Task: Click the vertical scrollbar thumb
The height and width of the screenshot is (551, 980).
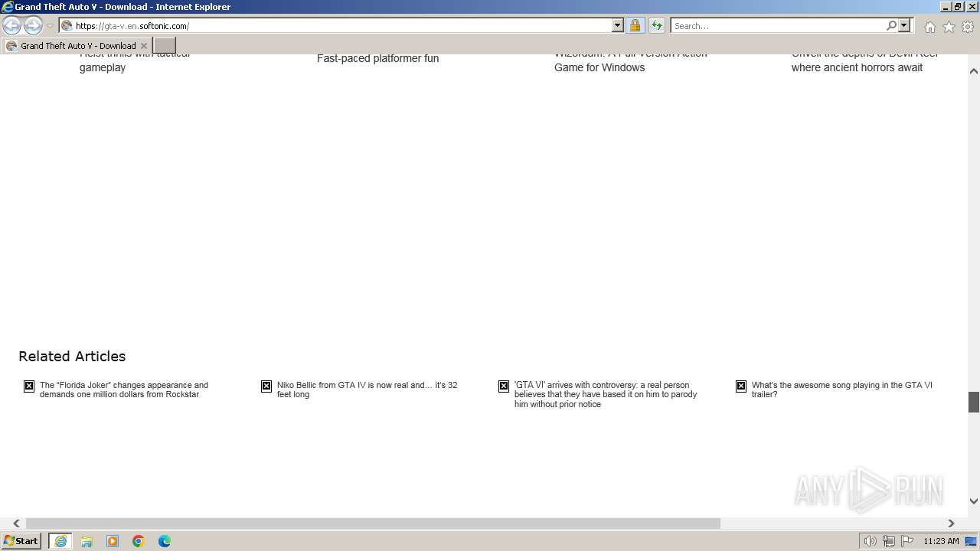Action: [x=974, y=402]
